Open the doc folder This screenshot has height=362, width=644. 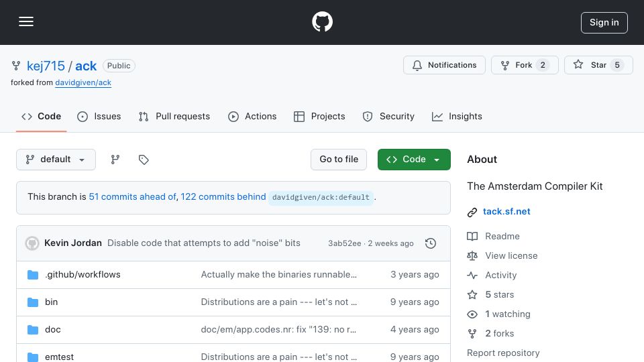pyautogui.click(x=52, y=330)
